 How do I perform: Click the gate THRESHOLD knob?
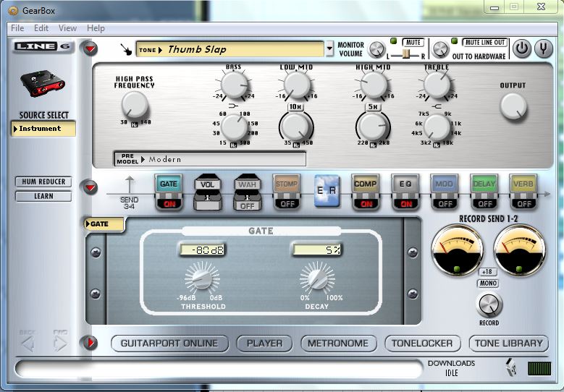click(202, 278)
